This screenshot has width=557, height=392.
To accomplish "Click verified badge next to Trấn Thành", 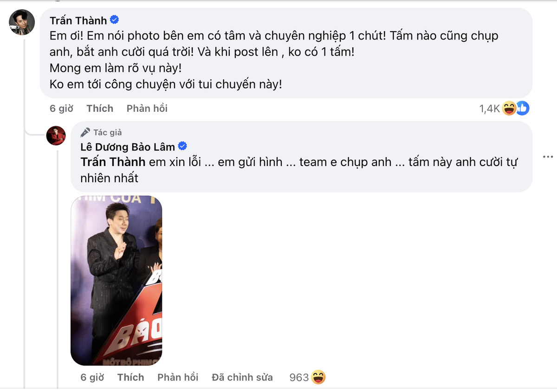I will (x=114, y=20).
